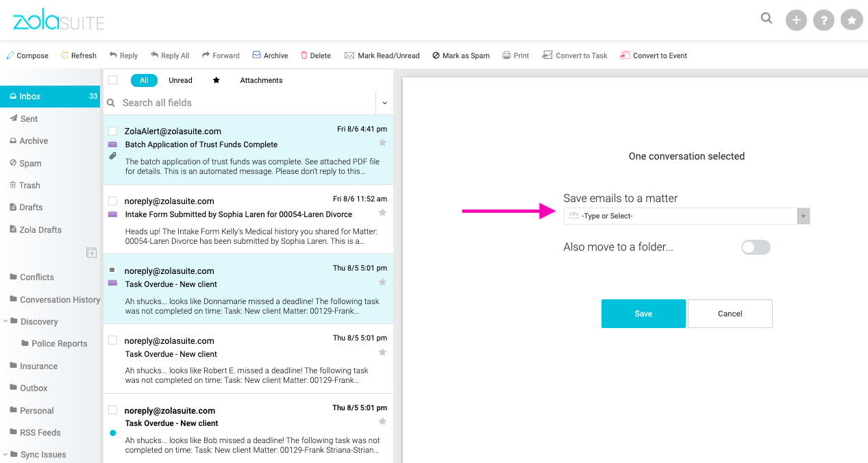Image resolution: width=868 pixels, height=463 pixels.
Task: Click the Type or Select matter field
Action: tap(681, 216)
